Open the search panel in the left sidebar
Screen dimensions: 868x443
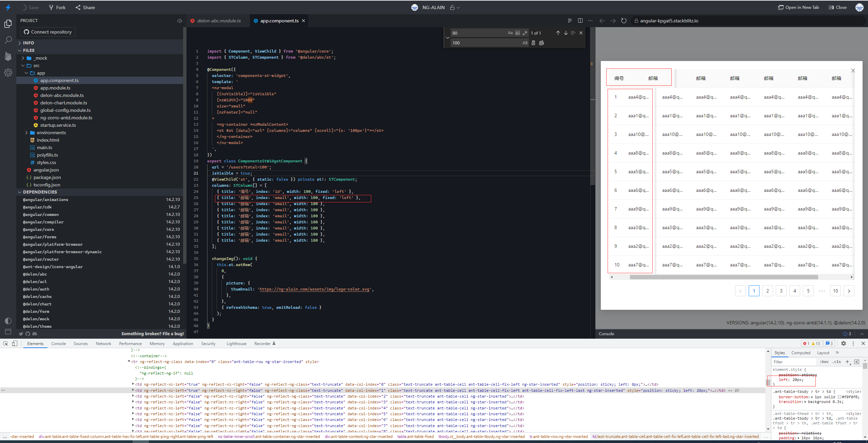point(8,40)
